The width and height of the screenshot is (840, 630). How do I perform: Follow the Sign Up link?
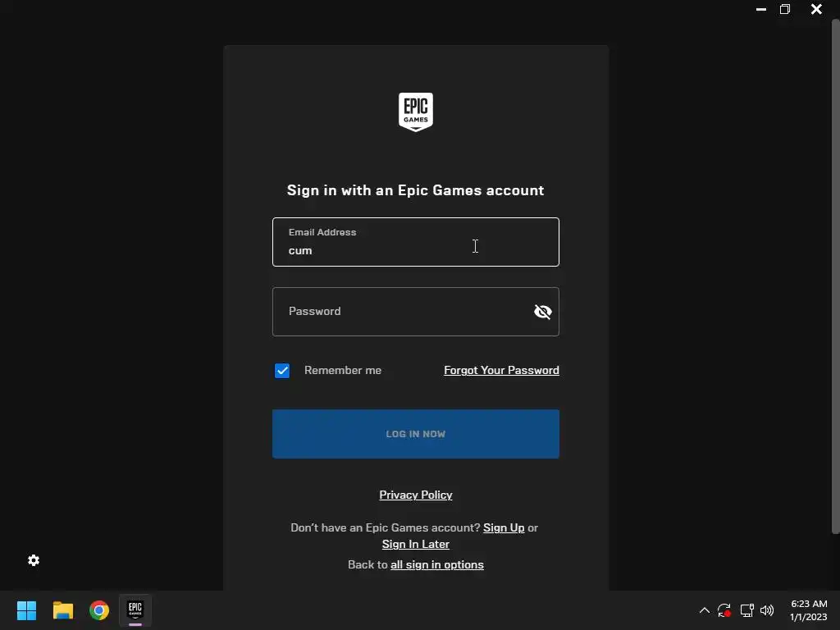[504, 527]
